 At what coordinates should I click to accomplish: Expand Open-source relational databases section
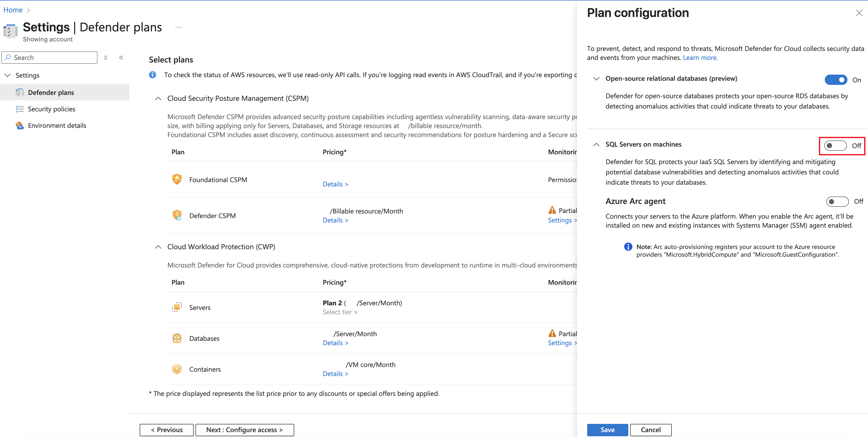click(x=596, y=78)
